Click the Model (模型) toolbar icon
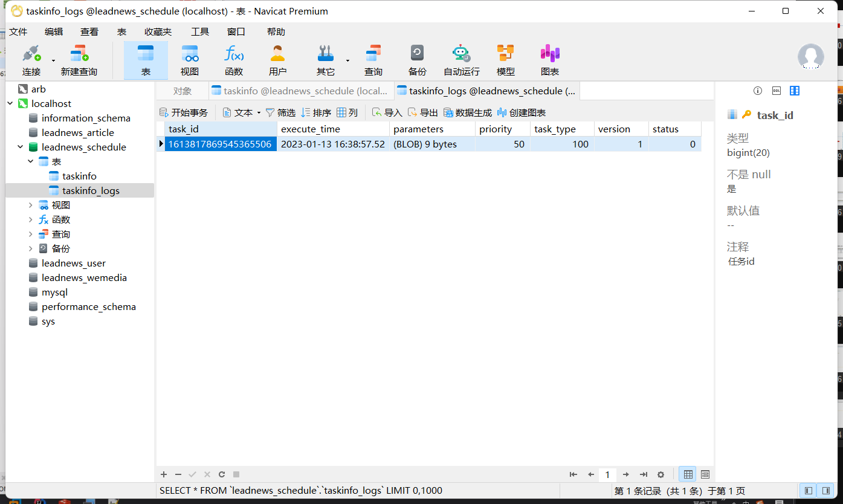The width and height of the screenshot is (843, 504). 506,60
